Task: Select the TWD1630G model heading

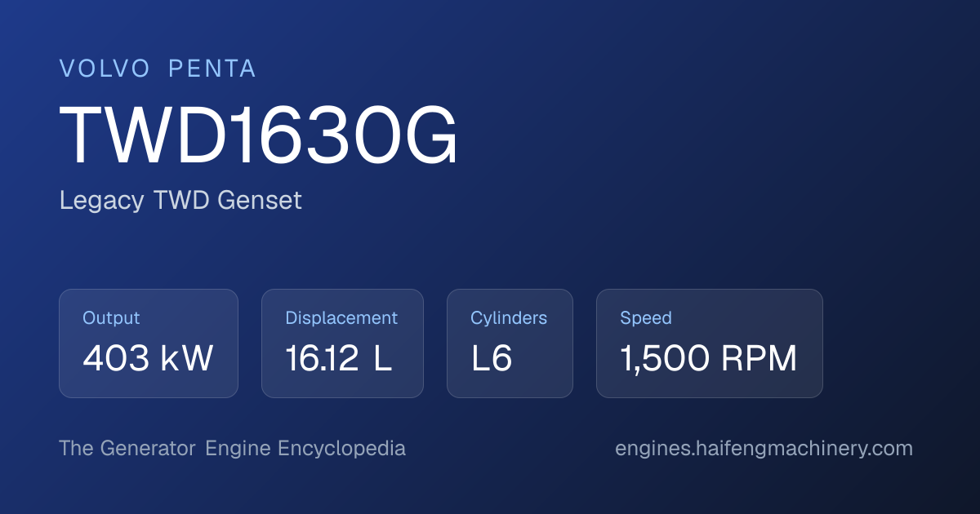Action: click(259, 136)
